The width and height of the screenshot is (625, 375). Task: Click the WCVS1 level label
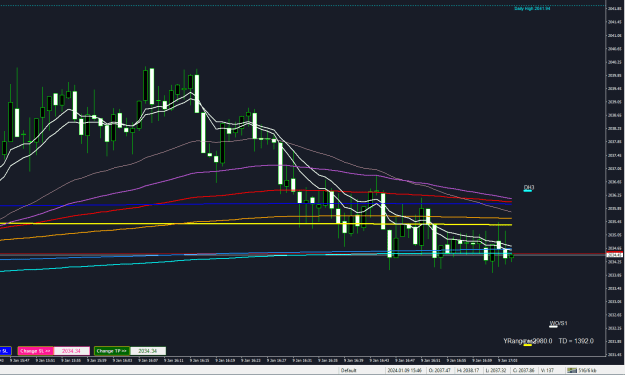pos(558,323)
